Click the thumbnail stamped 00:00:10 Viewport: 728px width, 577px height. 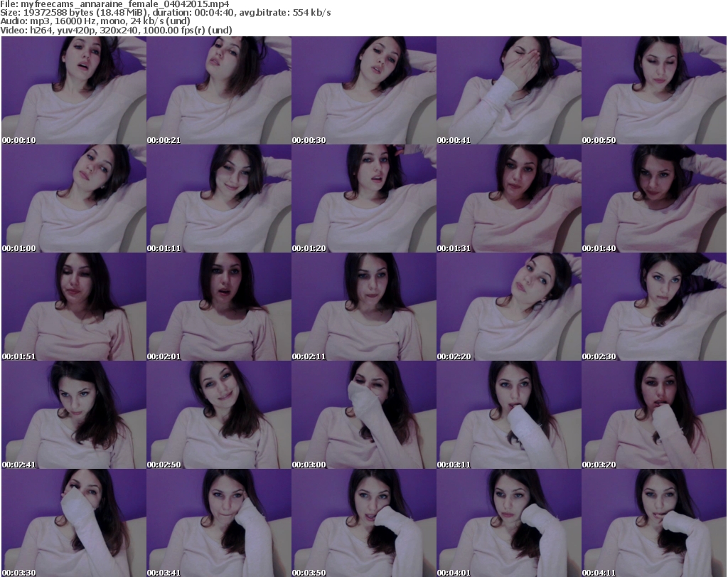[74, 90]
